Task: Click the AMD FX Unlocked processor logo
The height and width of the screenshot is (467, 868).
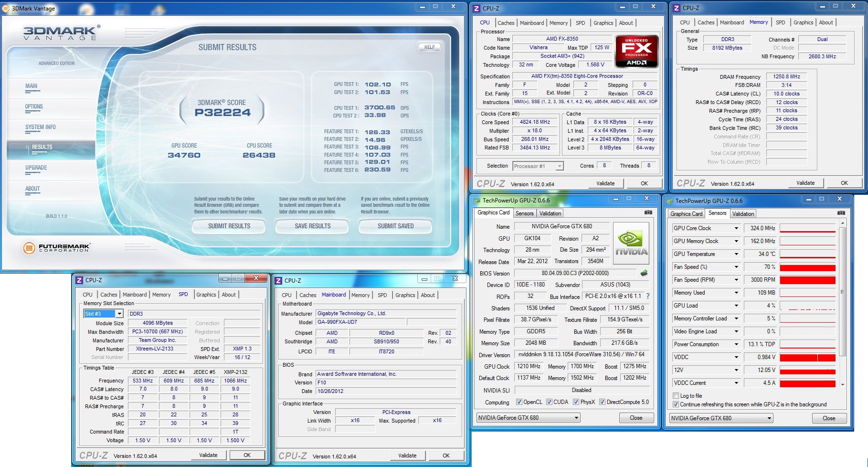Action: tap(636, 51)
